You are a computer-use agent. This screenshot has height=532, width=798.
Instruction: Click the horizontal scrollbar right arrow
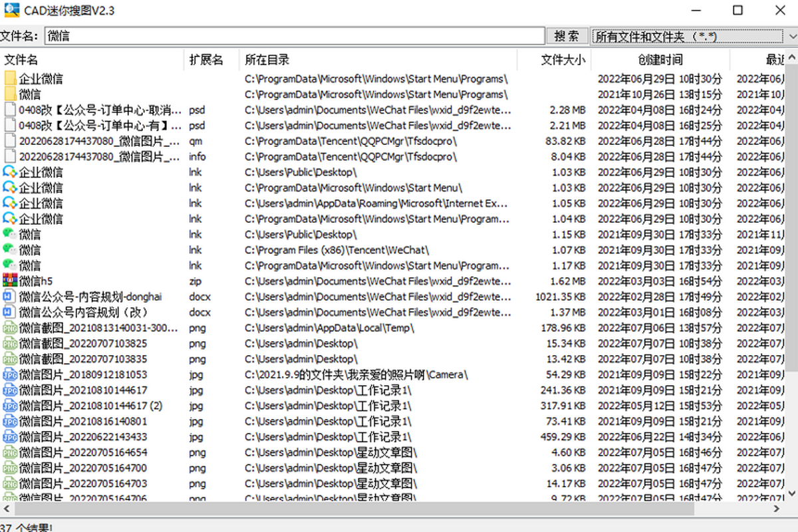[x=775, y=509]
